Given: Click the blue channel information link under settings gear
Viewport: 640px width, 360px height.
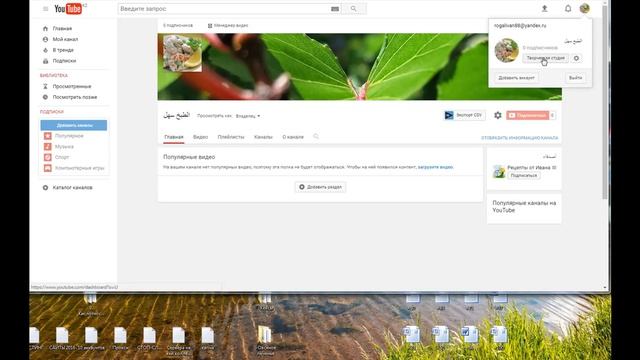Looking at the screenshot, I should (x=519, y=138).
